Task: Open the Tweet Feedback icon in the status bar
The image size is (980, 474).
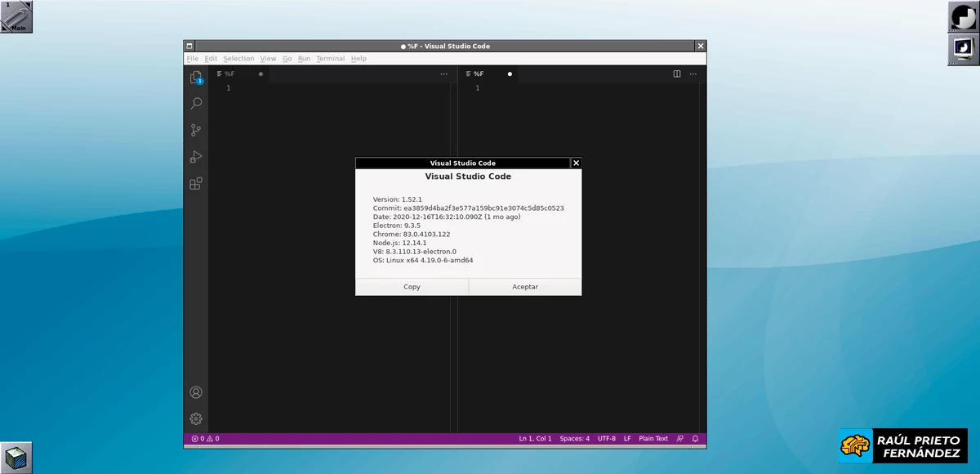Action: (679, 438)
